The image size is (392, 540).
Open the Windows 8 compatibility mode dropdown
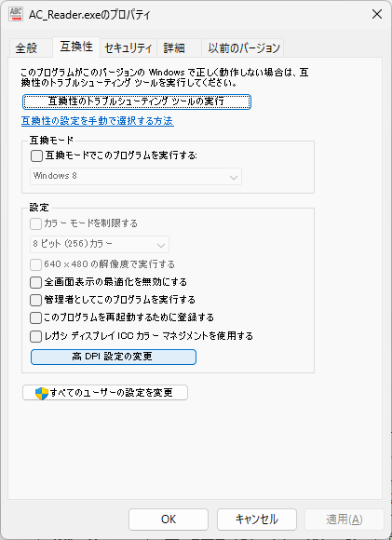(x=136, y=176)
